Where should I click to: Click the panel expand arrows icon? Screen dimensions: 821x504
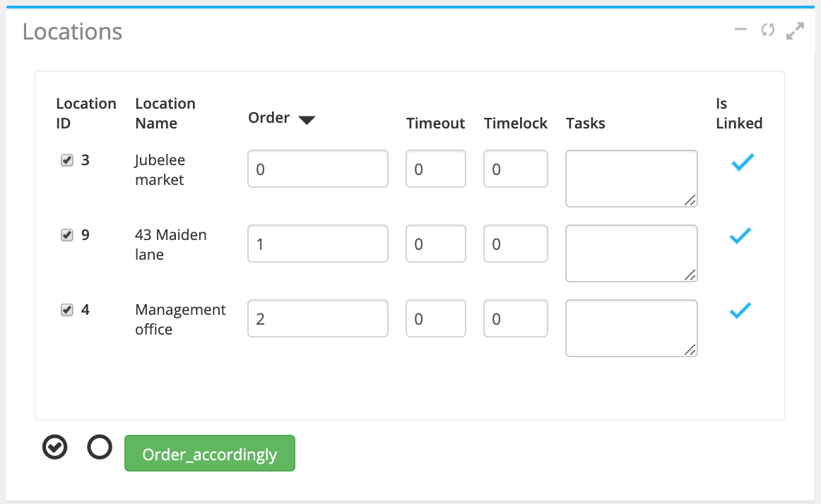(x=796, y=31)
